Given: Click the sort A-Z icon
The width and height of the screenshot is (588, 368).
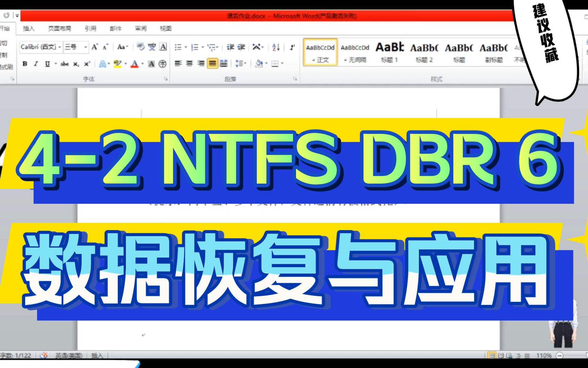Looking at the screenshot, I should (276, 47).
